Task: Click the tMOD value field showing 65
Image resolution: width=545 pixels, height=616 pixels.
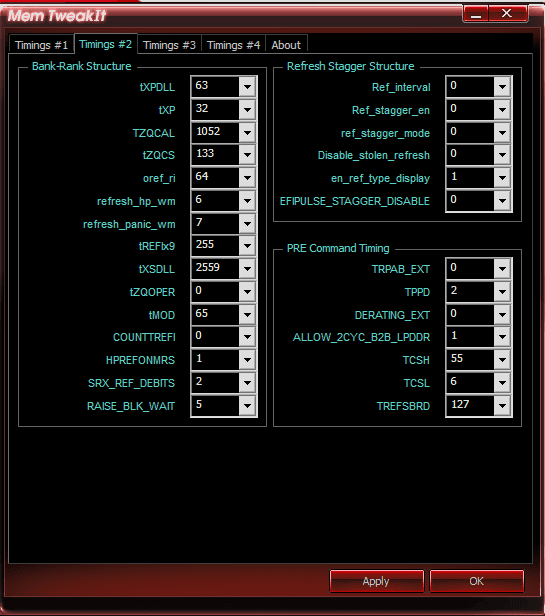Action: coord(215,314)
